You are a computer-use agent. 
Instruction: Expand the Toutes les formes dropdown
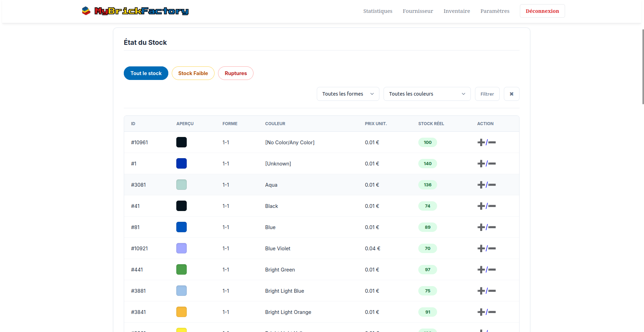(348, 94)
